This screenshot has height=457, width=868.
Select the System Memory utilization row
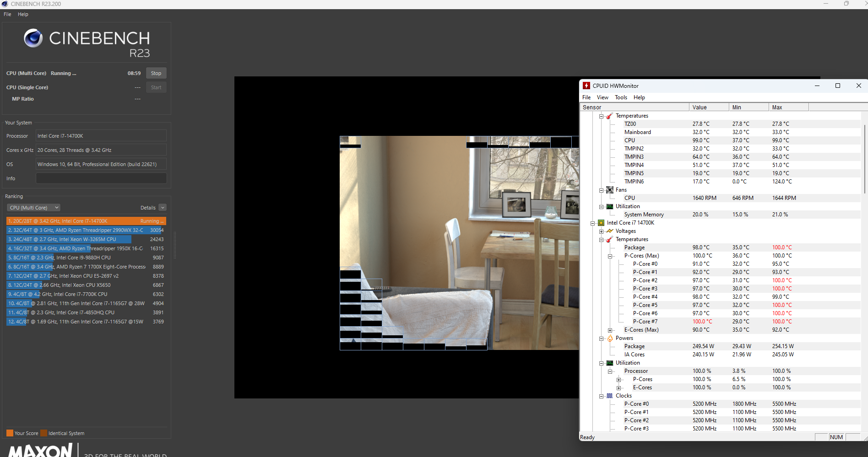pos(721,215)
